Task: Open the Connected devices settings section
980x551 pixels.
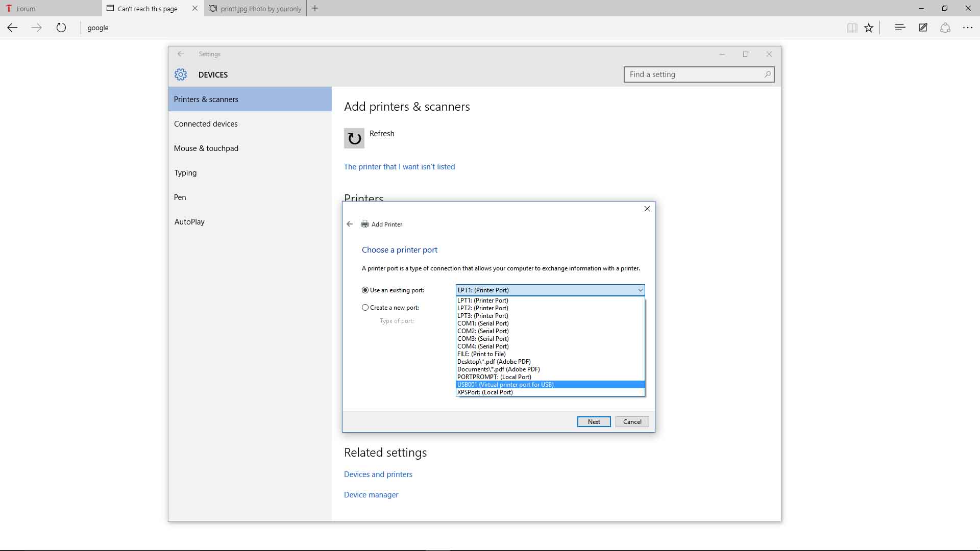Action: pos(205,123)
